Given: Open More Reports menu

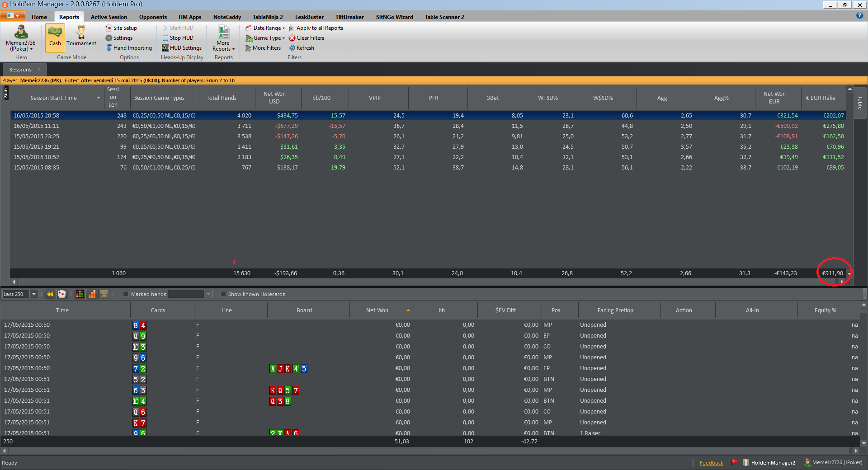Looking at the screenshot, I should click(223, 38).
